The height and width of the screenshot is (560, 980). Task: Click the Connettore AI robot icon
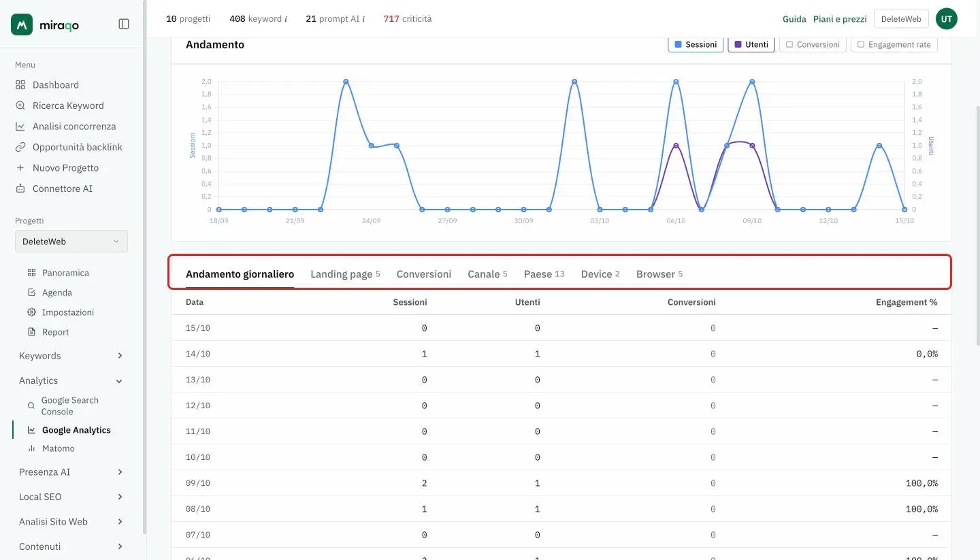click(20, 188)
